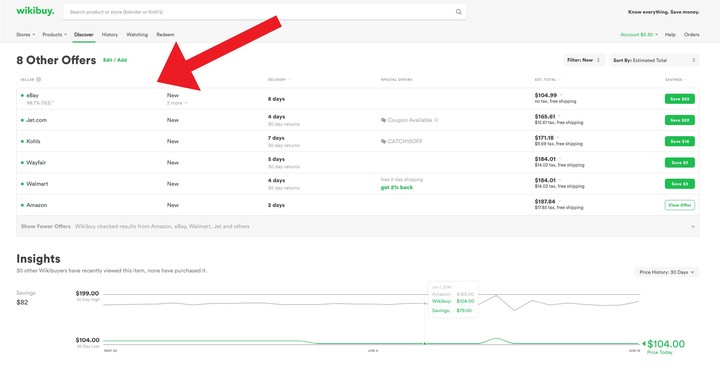Click the Jet.com Coupon Available tag
The width and height of the screenshot is (720, 371).
click(406, 120)
